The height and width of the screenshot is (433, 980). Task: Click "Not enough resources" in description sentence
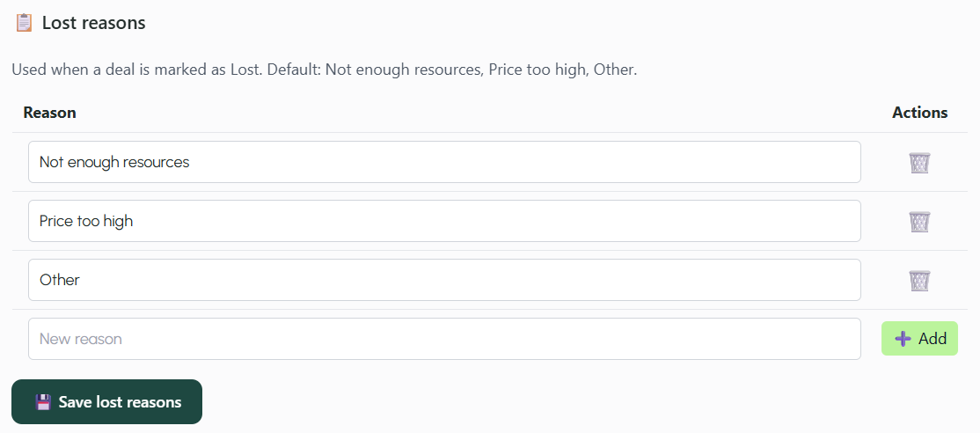[402, 69]
